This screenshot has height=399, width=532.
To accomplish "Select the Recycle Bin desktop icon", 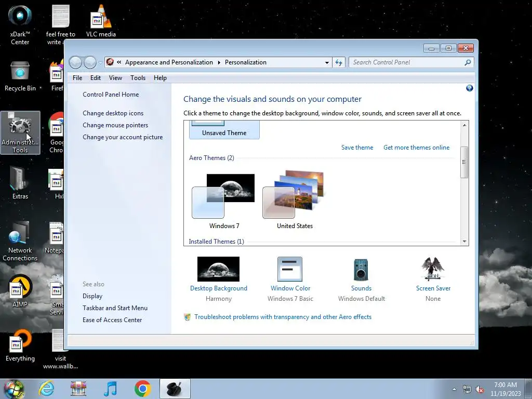I will coord(20,76).
